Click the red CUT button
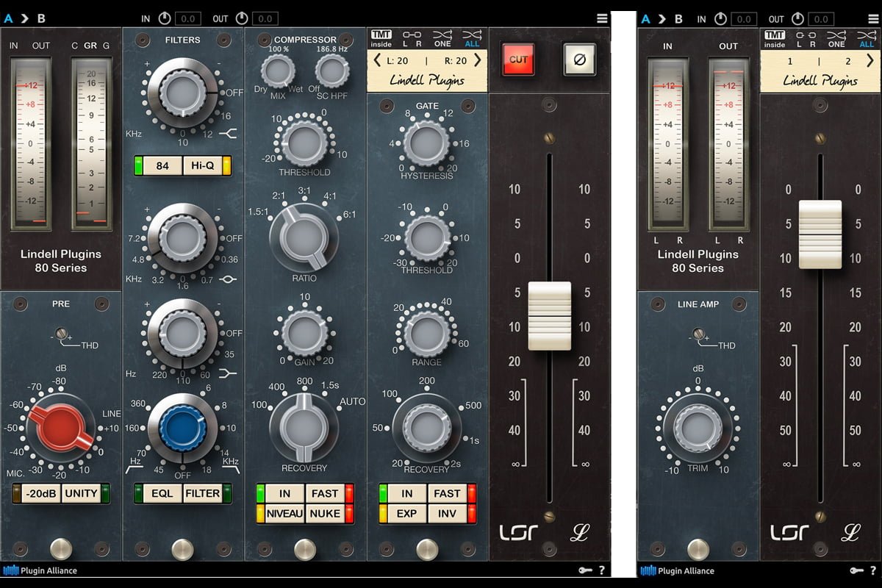Image resolution: width=882 pixels, height=588 pixels. [518, 60]
